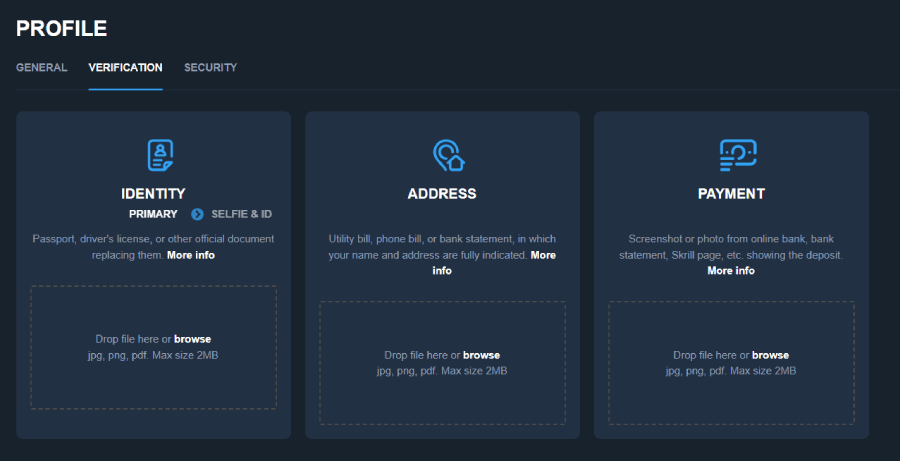
Task: Click the Payment file drop zone
Action: pos(731,363)
